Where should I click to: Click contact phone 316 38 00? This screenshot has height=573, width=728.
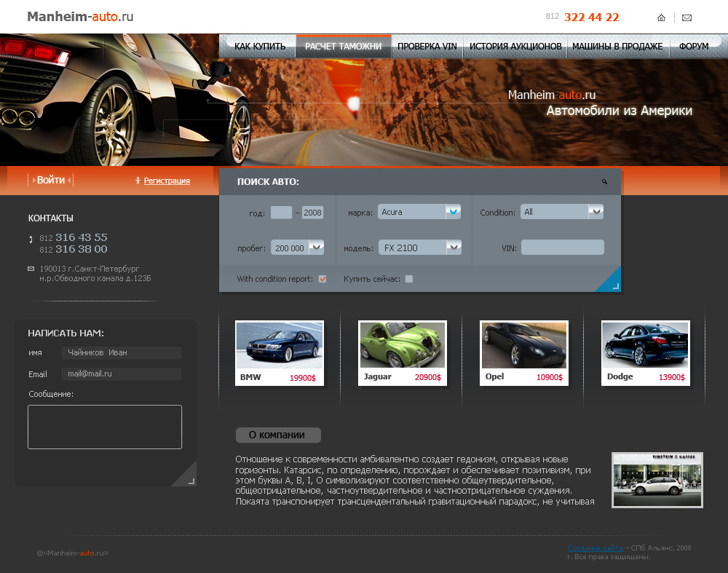(x=82, y=249)
